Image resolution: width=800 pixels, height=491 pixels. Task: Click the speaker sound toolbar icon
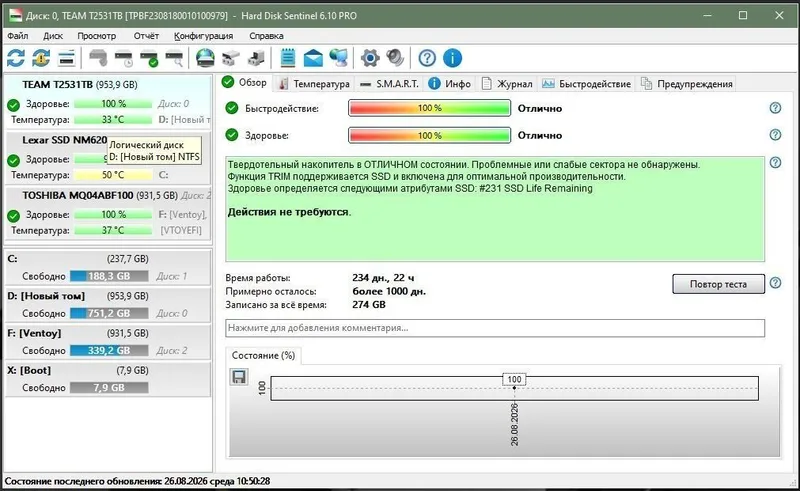(x=395, y=58)
